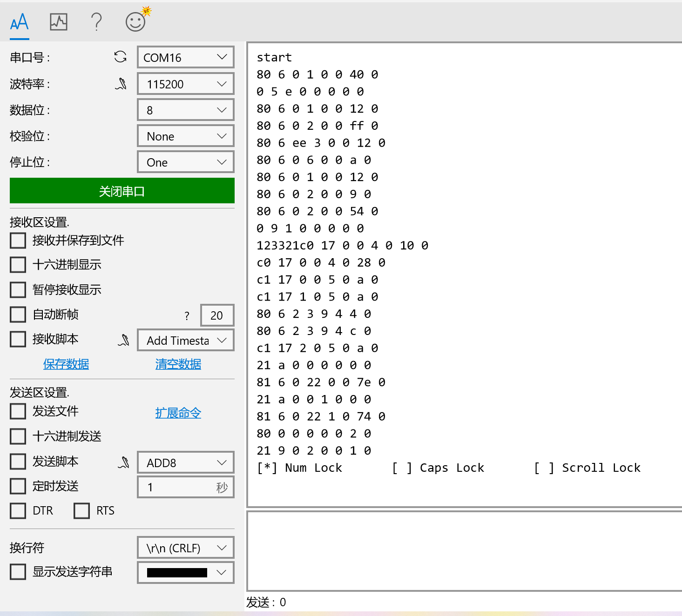Image resolution: width=682 pixels, height=616 pixels.
Task: Toggle the DTR checkbox
Action: click(x=18, y=511)
